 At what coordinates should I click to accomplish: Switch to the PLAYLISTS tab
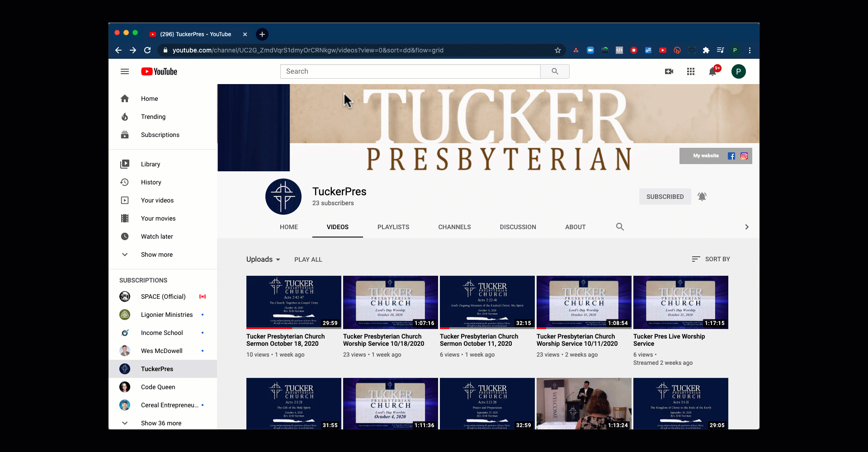coord(393,227)
